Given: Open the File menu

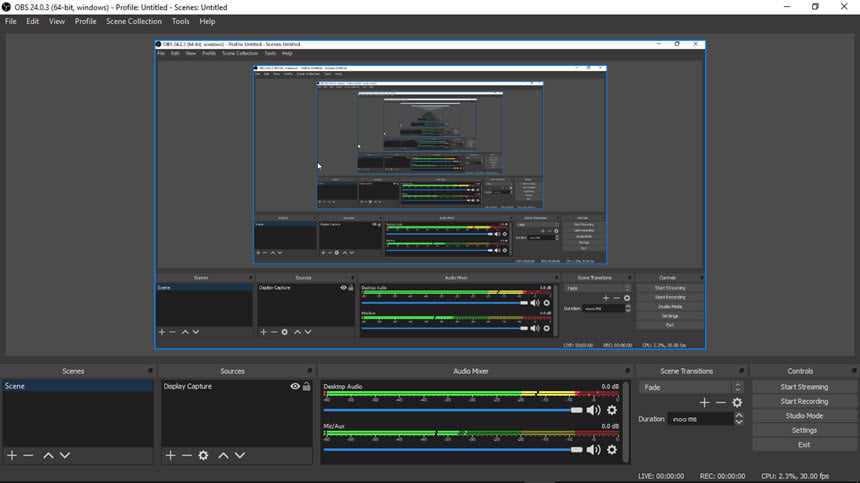Looking at the screenshot, I should pyautogui.click(x=10, y=21).
